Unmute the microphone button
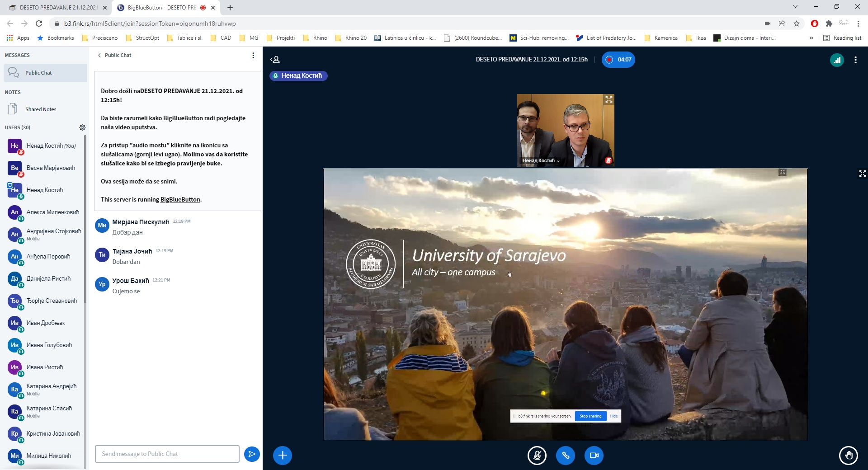Image resolution: width=868 pixels, height=470 pixels. point(537,455)
